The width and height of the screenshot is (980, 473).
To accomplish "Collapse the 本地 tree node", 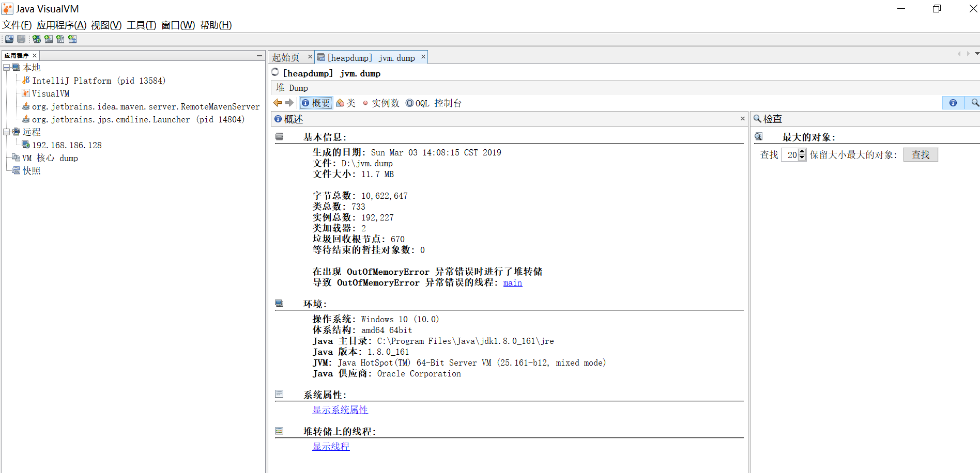I will pyautogui.click(x=6, y=67).
